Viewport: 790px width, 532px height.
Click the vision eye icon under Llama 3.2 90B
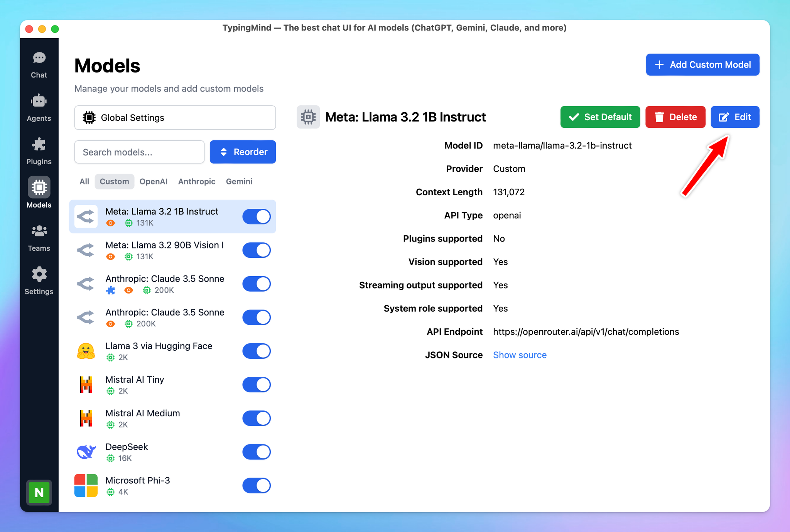[111, 257]
